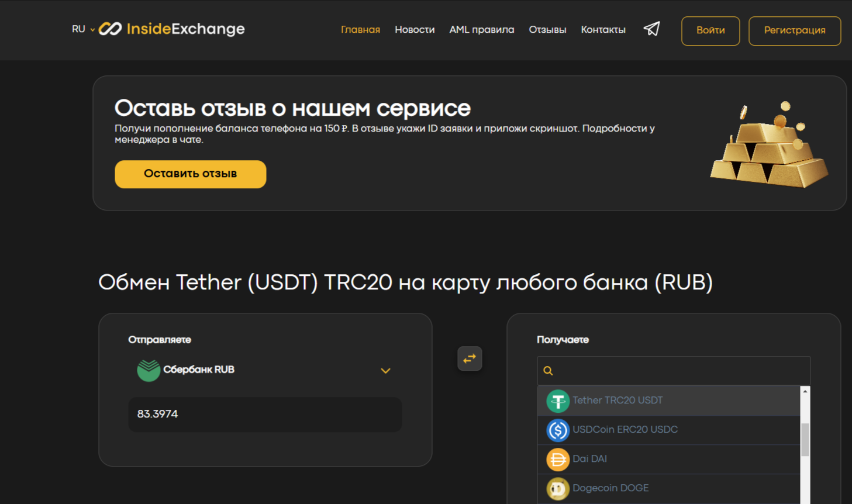Click the currency list scrollbar thumb
852x504 pixels.
[x=805, y=439]
